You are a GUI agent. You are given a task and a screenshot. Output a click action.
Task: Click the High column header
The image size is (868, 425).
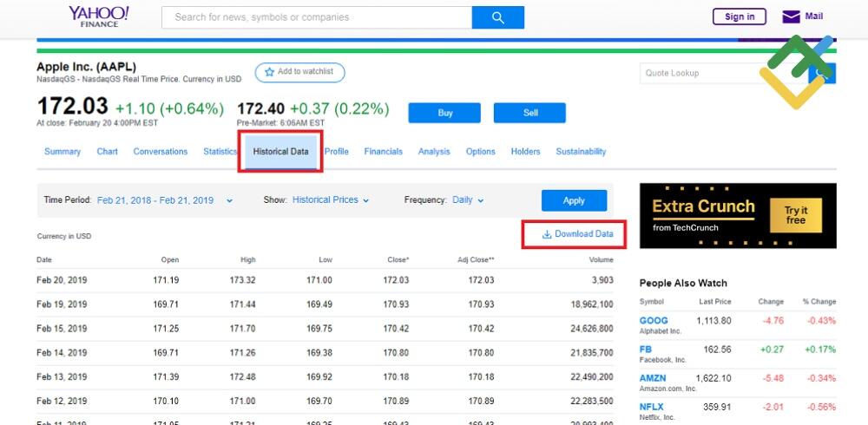pyautogui.click(x=248, y=260)
